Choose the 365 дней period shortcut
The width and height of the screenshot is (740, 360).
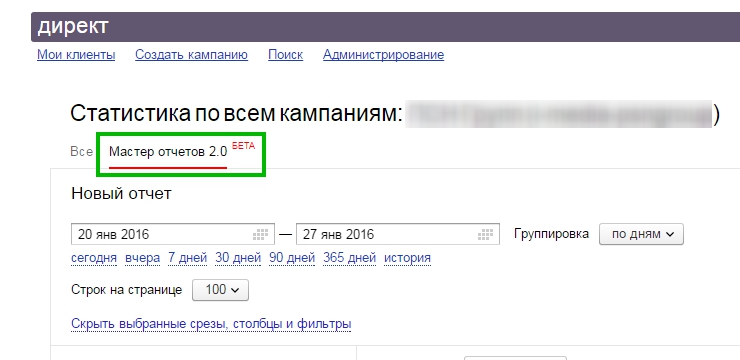350,258
